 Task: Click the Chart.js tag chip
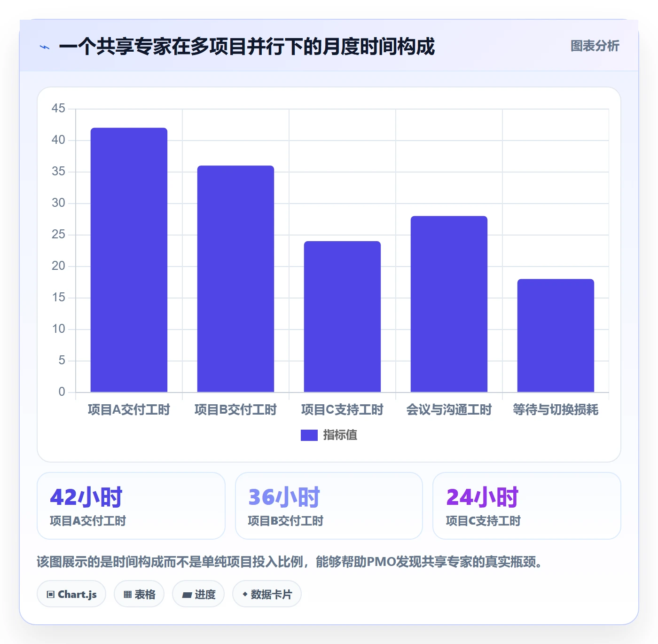(71, 594)
